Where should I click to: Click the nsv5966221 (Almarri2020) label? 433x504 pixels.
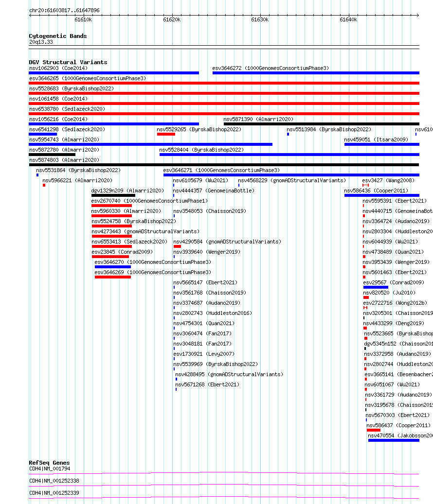coord(77,181)
